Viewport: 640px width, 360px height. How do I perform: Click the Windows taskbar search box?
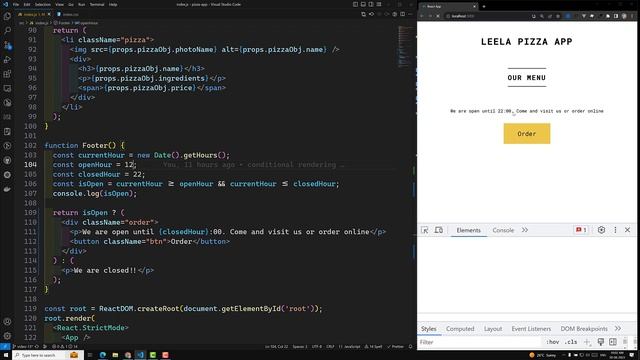[x=48, y=355]
